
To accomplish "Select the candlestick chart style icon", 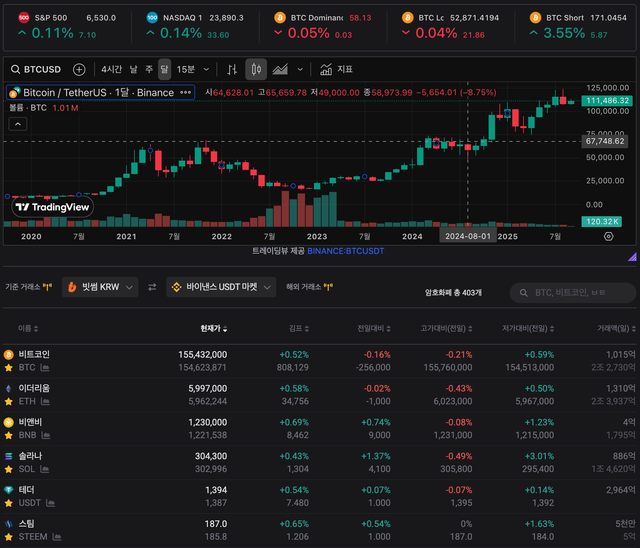I will 256,69.
